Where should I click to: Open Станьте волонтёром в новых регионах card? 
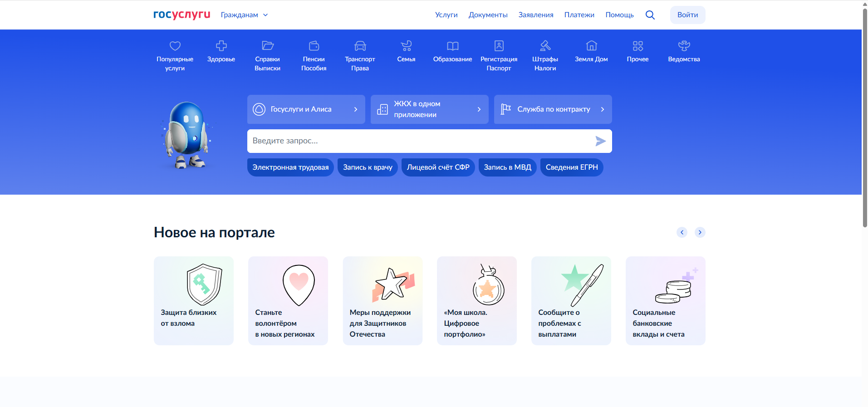288,301
